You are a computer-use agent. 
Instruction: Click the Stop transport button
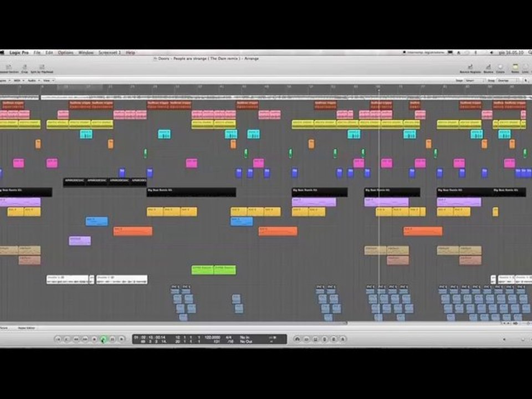coord(94,339)
